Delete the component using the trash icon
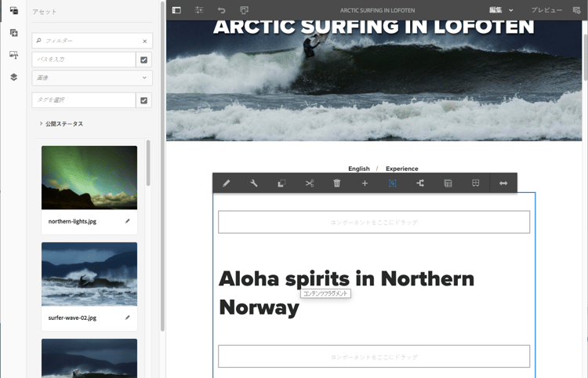The height and width of the screenshot is (378, 588). click(337, 183)
